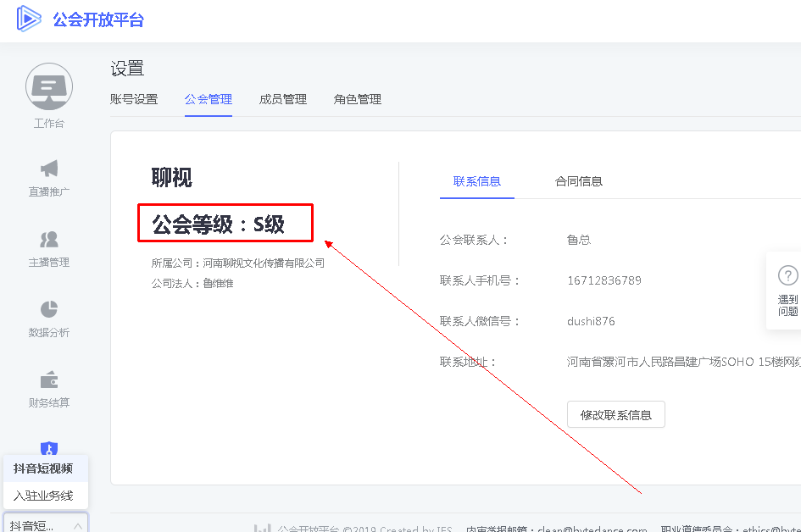Switch to 账号设置 tab
This screenshot has width=801, height=532.
pos(134,99)
